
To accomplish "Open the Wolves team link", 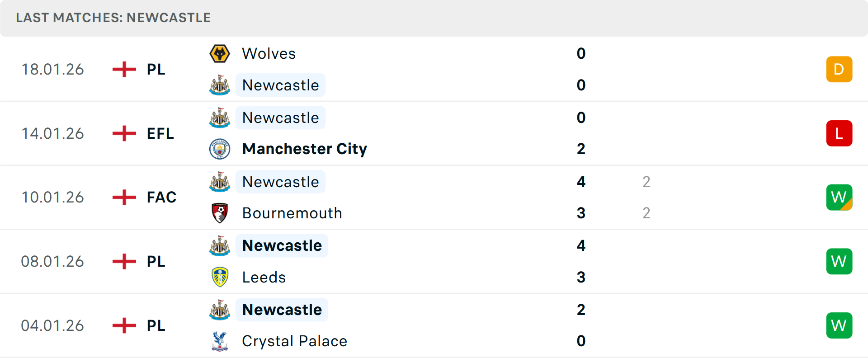I will (269, 54).
